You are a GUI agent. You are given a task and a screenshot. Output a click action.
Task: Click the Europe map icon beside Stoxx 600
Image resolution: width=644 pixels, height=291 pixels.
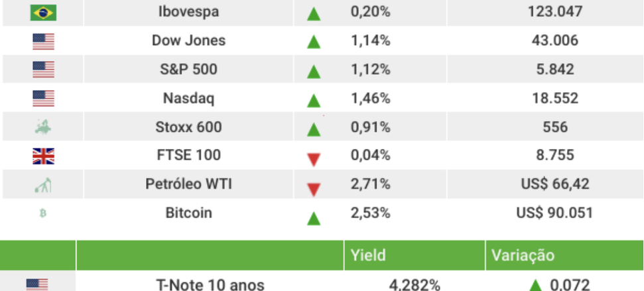point(43,127)
